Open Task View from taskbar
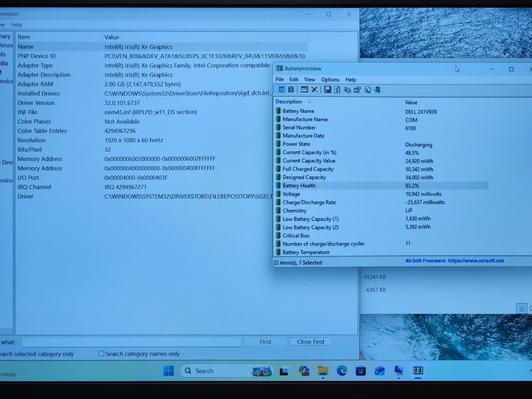 [284, 371]
